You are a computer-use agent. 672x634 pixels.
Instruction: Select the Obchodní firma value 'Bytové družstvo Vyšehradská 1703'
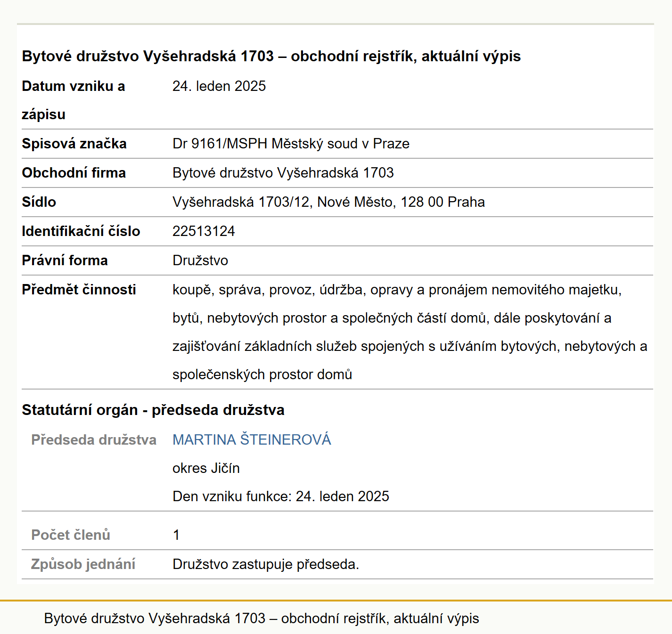pos(283,173)
